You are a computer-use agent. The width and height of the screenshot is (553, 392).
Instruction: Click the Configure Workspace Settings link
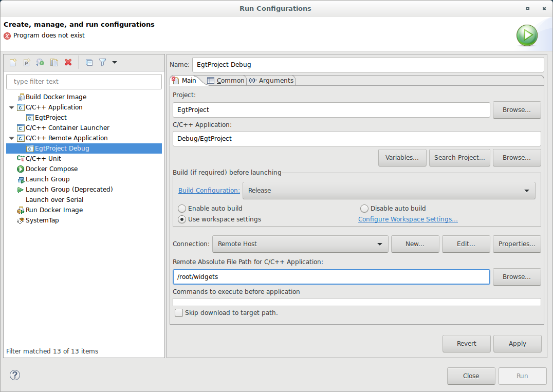[x=408, y=219]
